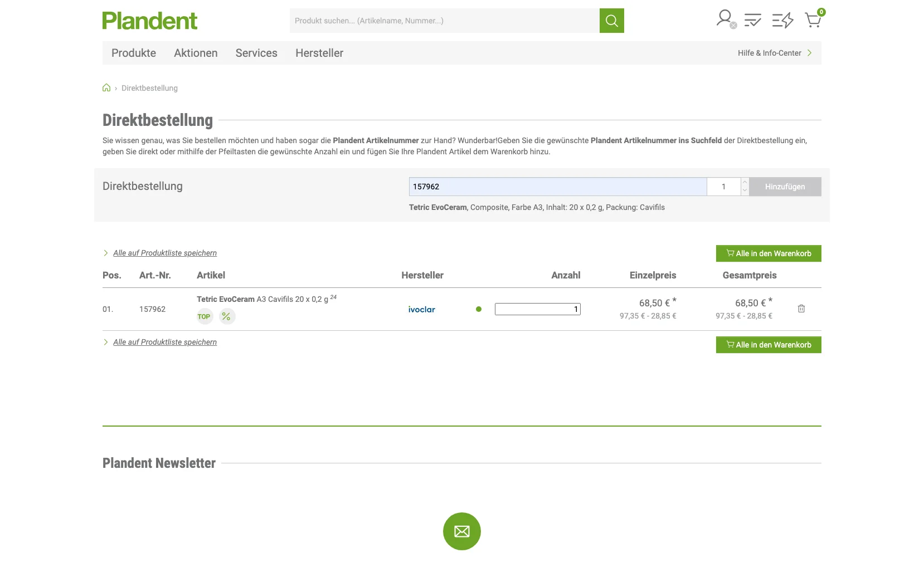Click the Artikel column header
Viewport: 924px width, 577px height.
211,275
